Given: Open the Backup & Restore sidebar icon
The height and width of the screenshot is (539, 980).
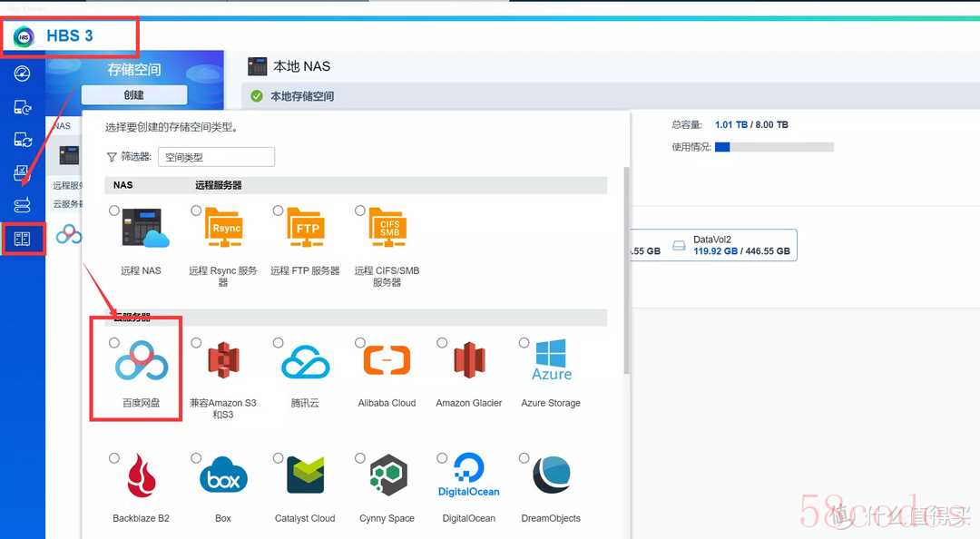Looking at the screenshot, I should click(23, 107).
